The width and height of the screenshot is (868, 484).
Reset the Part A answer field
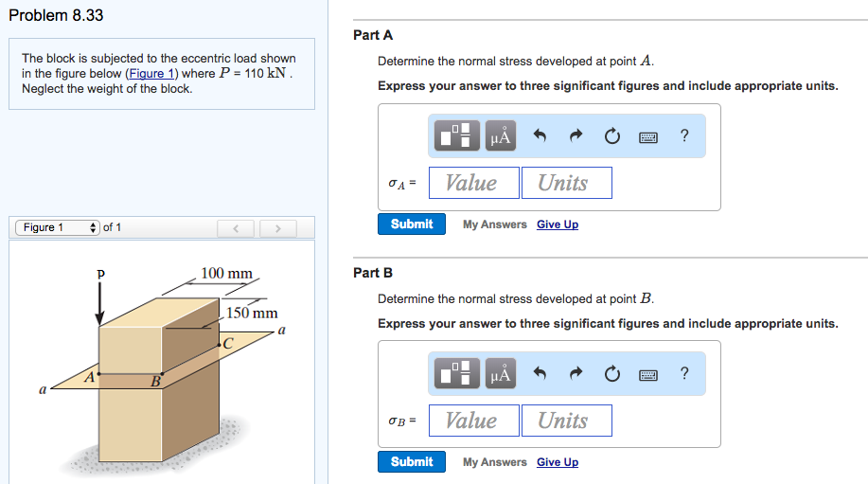pyautogui.click(x=612, y=135)
